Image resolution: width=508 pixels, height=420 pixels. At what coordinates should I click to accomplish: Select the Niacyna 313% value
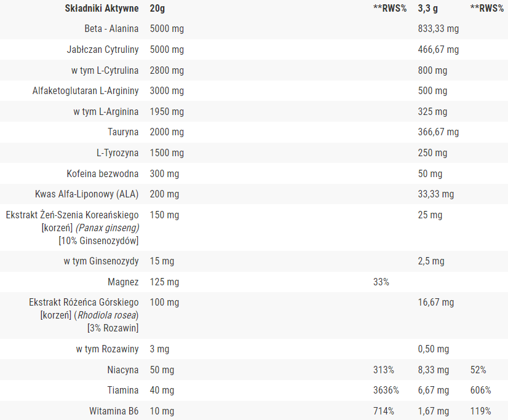click(384, 370)
